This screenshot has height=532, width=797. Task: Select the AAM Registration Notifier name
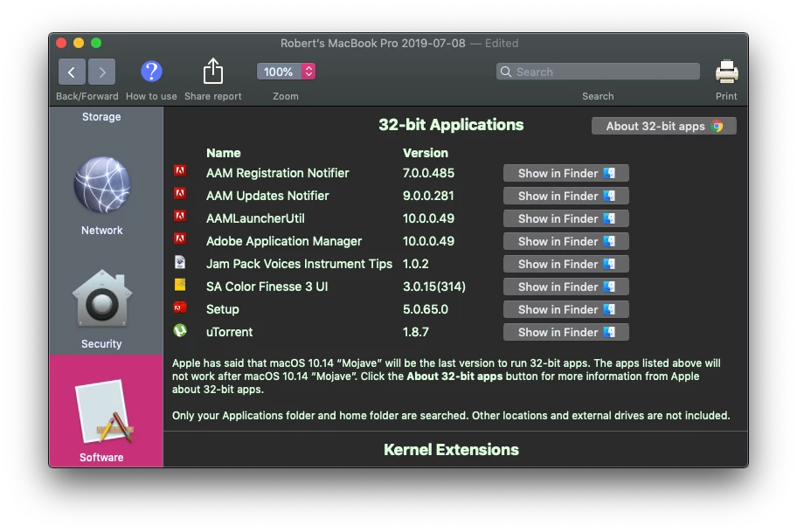[x=278, y=173]
